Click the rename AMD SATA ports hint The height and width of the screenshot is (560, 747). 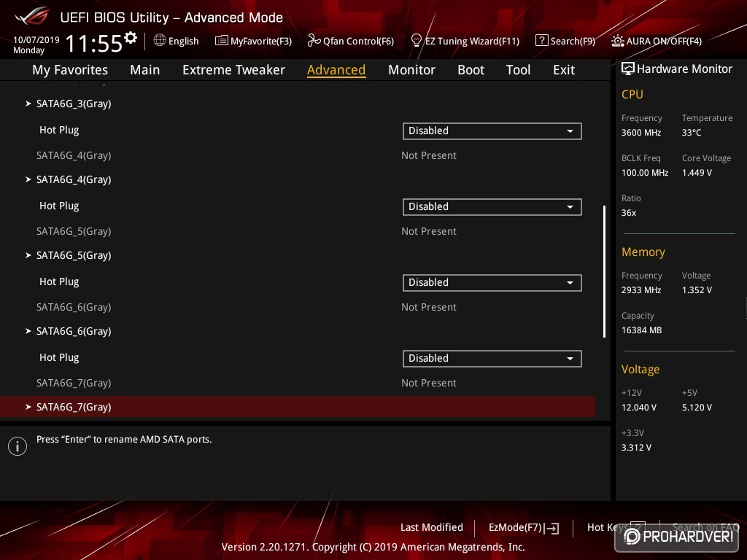click(x=124, y=439)
